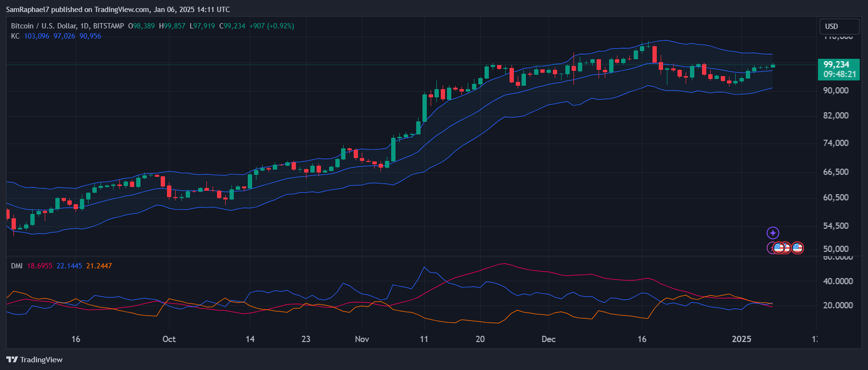Open the USD currency selector
The image size is (868, 370).
(840, 26)
